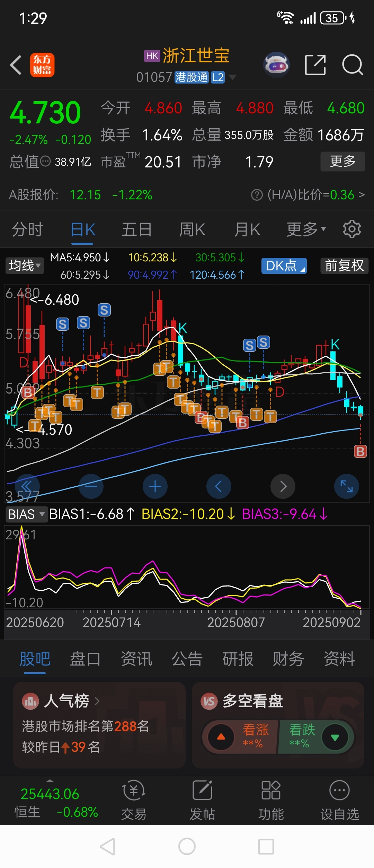This screenshot has width=374, height=868.
Task: Open 发帖 post icon
Action: 203,790
